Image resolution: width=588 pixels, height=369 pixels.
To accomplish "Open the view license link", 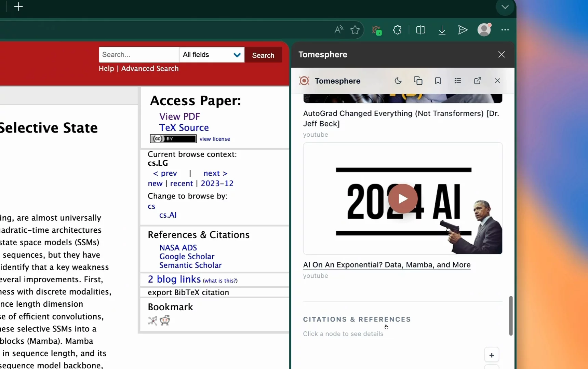I will click(215, 139).
